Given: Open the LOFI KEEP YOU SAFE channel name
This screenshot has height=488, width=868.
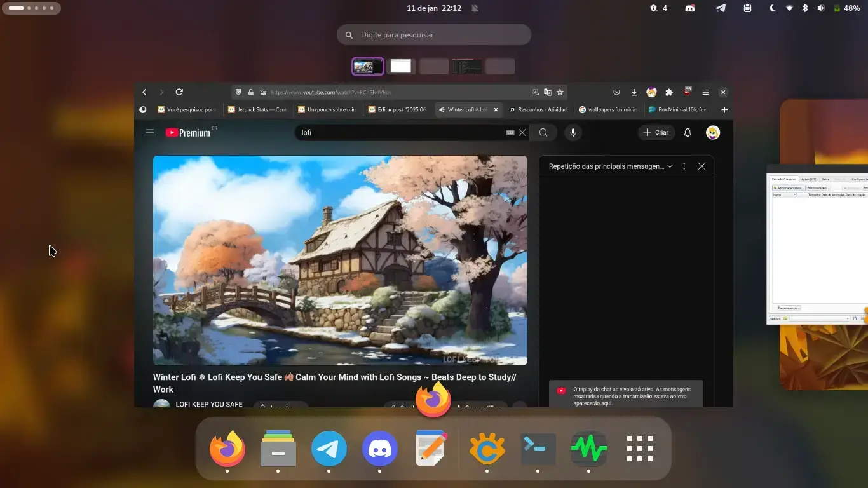Looking at the screenshot, I should click(209, 404).
